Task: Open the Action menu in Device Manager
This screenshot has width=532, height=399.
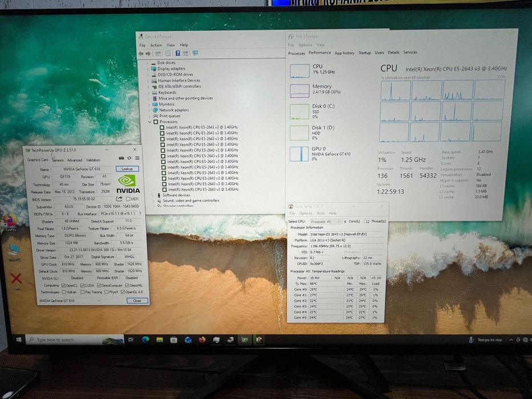Action: pyautogui.click(x=156, y=45)
